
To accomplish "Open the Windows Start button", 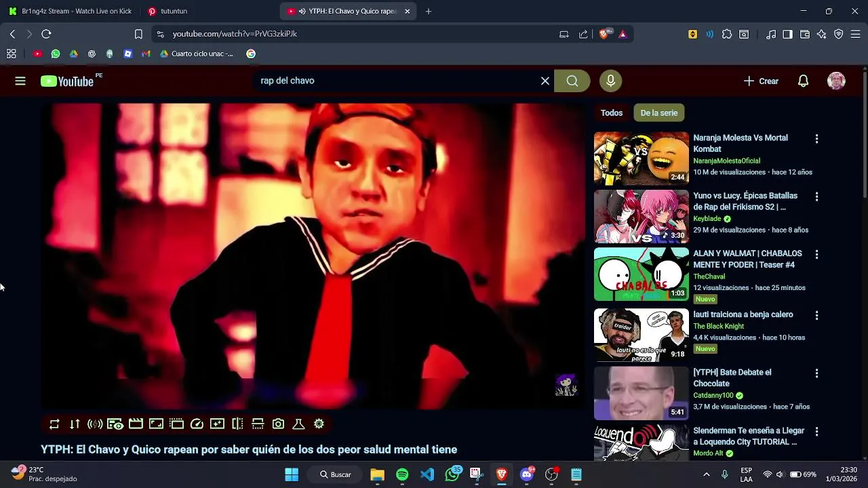I will coord(292,474).
